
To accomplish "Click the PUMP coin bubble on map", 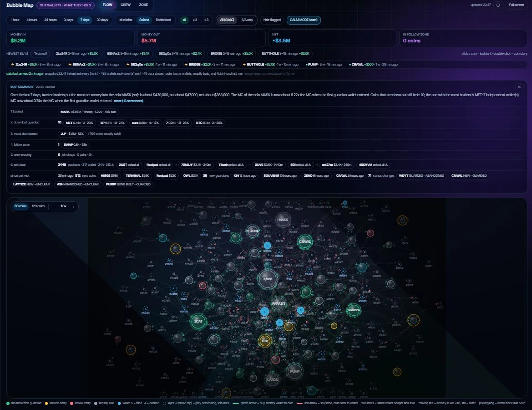I will pyautogui.click(x=294, y=371).
